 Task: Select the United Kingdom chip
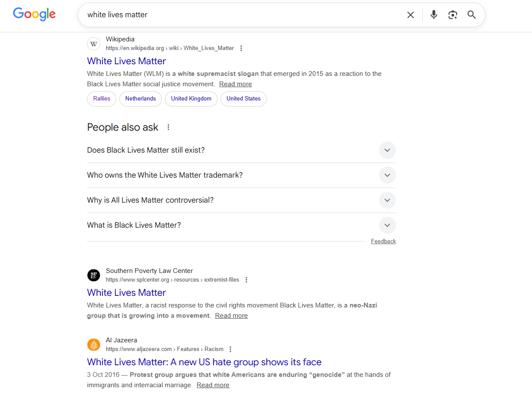pyautogui.click(x=191, y=99)
